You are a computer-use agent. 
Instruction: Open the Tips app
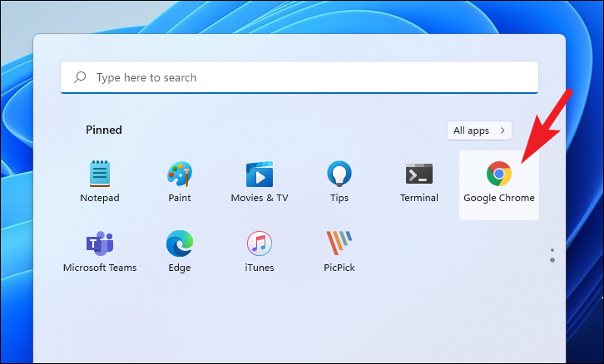[339, 182]
